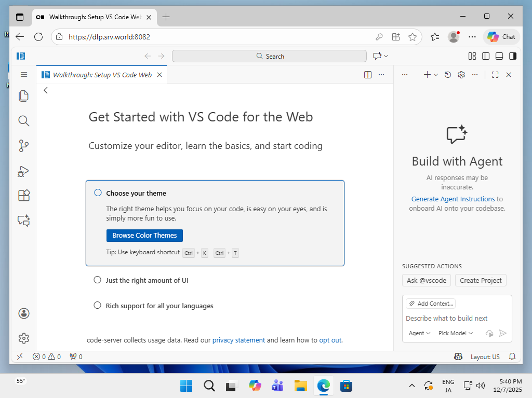The height and width of the screenshot is (398, 532).
Task: Expand the new chat plus dropdown arrow
Action: [x=436, y=75]
